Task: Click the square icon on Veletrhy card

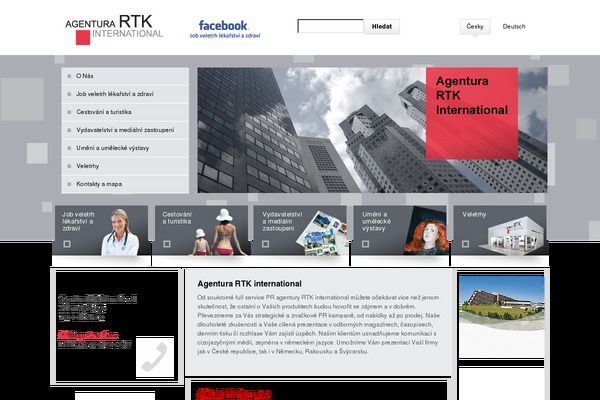Action: click(465, 244)
